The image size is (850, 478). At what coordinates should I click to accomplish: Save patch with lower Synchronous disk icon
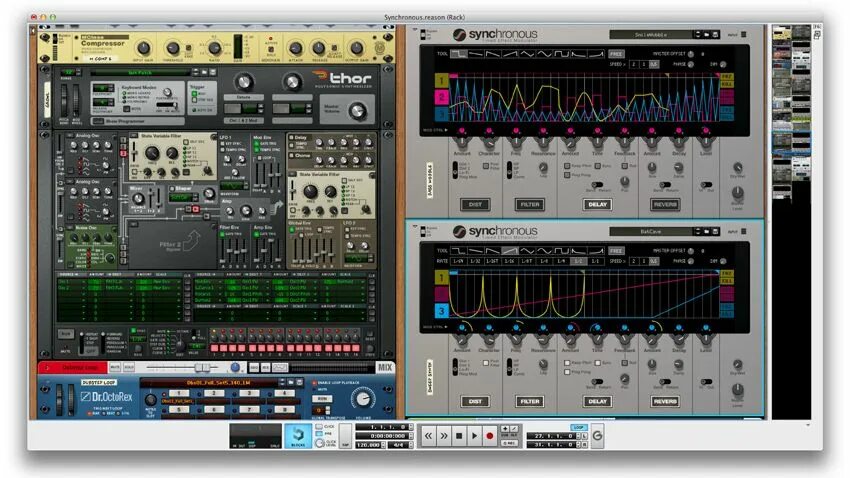tap(716, 231)
